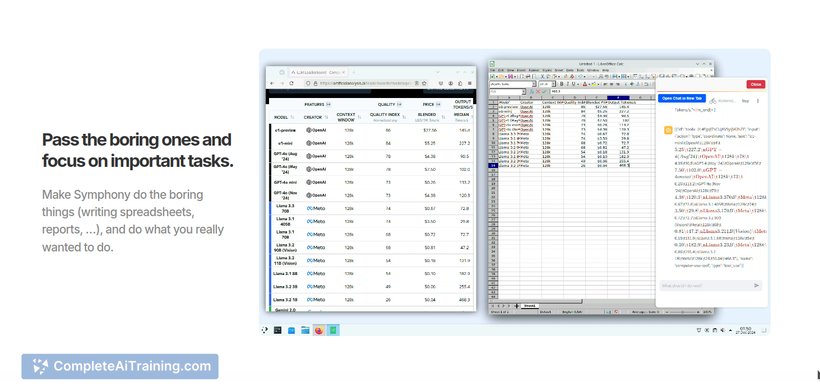Viewport: 820px width, 392px height.
Task: Select the Sheet1 tab in Calc
Action: click(x=529, y=306)
